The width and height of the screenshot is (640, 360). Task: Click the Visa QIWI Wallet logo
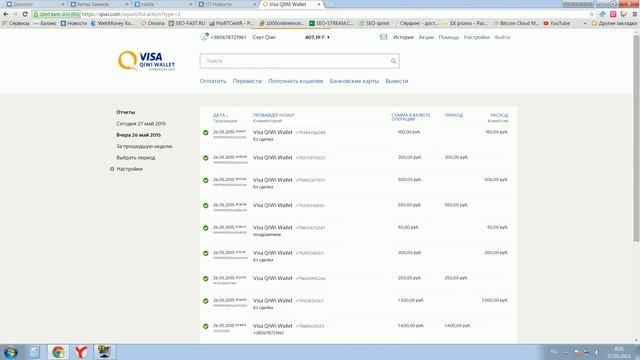(x=146, y=61)
